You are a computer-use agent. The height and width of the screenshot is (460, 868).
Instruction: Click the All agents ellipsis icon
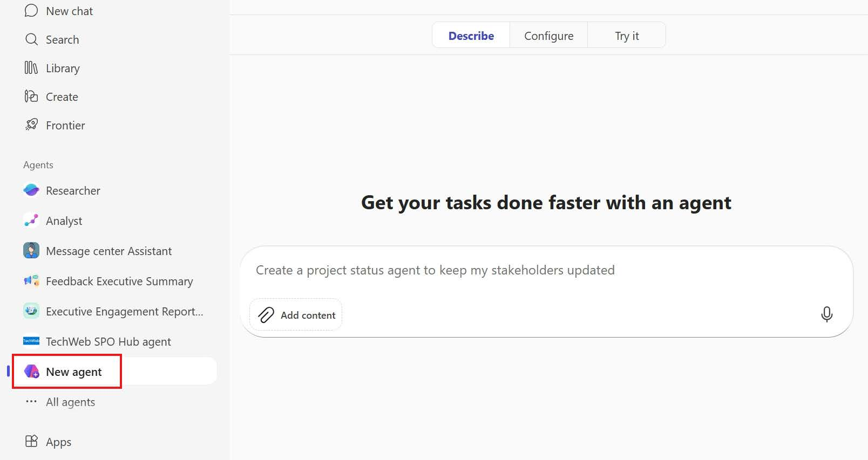pyautogui.click(x=31, y=402)
